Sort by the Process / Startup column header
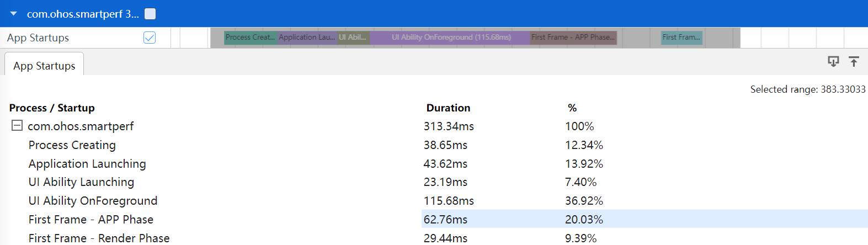868x245 pixels. coord(52,108)
